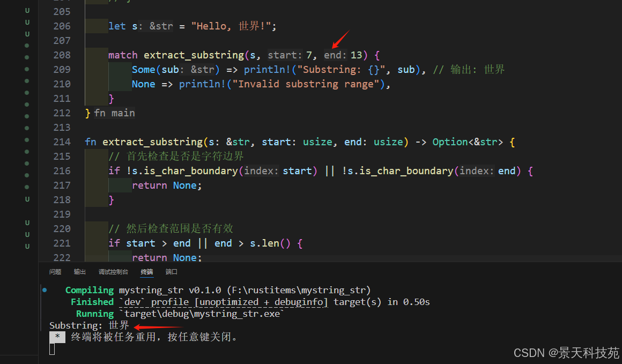Click the match keyword on line 208
The height and width of the screenshot is (364, 622).
coord(123,55)
